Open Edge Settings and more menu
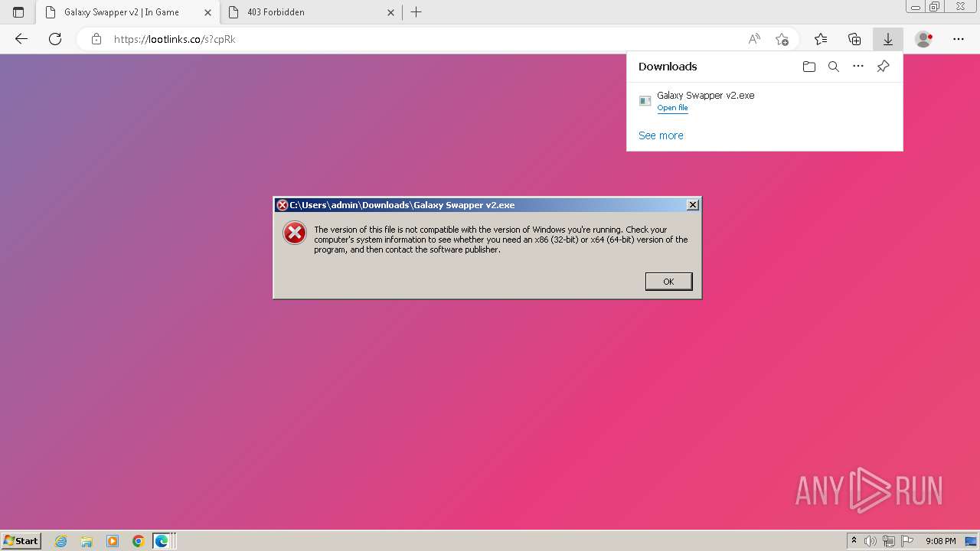This screenshot has width=980, height=551. 959,39
